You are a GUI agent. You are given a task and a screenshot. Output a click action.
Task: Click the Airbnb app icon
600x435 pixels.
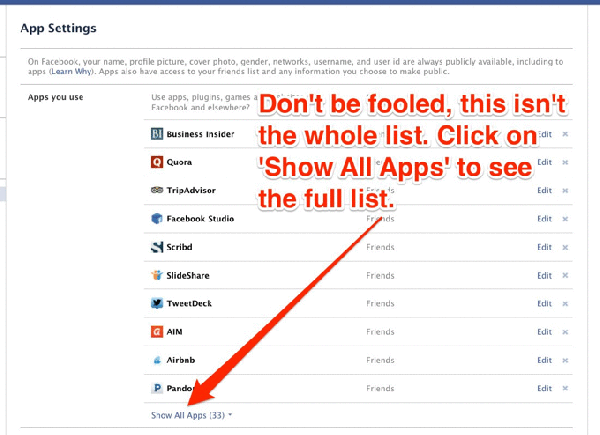tap(157, 360)
